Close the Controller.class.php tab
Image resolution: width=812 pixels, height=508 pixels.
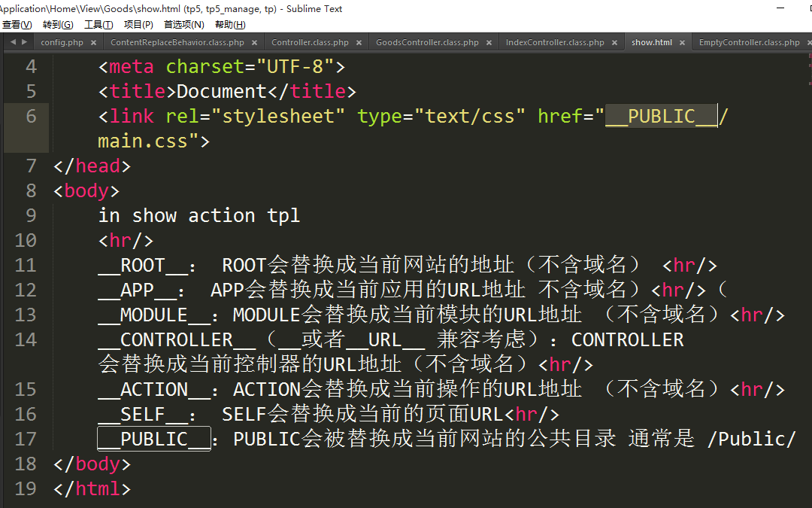click(359, 43)
